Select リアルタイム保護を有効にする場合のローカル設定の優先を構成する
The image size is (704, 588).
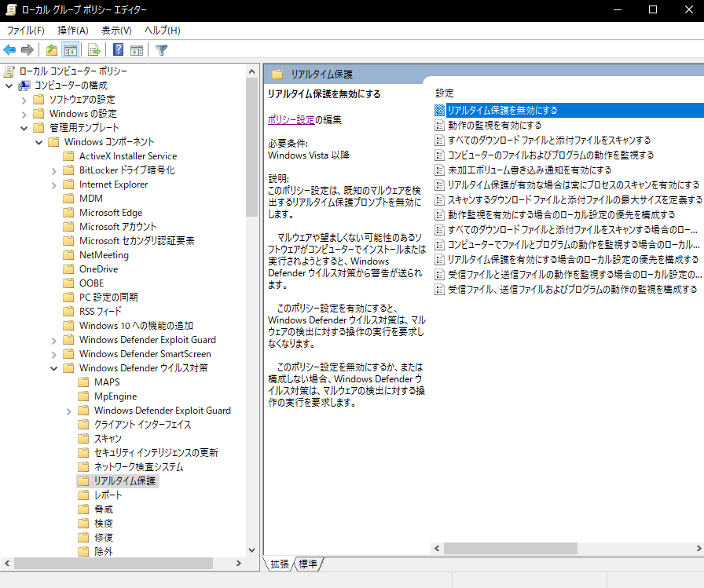coord(573,259)
